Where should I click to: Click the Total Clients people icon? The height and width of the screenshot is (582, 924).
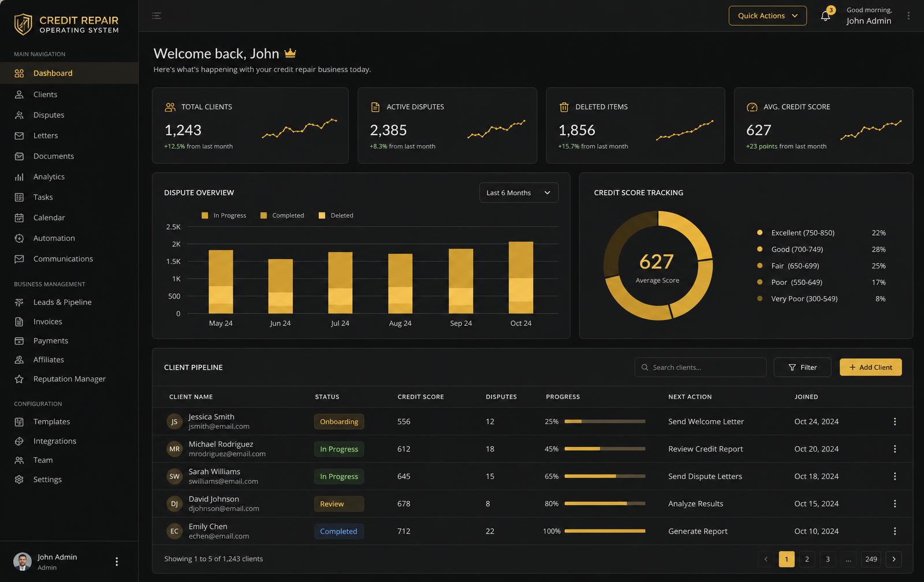click(170, 107)
